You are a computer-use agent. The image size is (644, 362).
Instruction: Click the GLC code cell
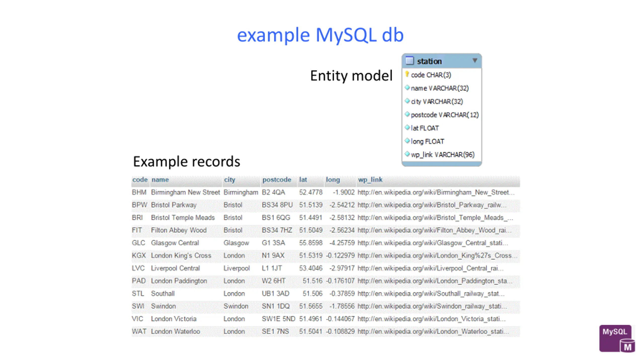click(138, 243)
